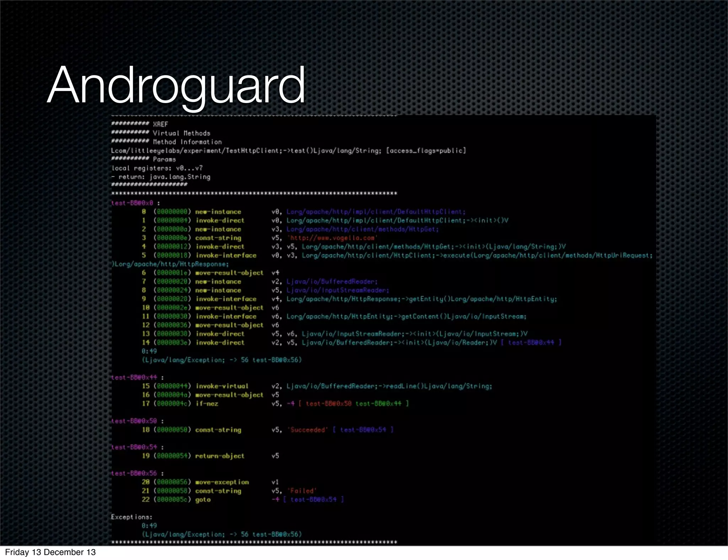Click the BufferedReader;-><init> reference on line 14
The width and height of the screenshot is (728, 560).
pos(399,343)
